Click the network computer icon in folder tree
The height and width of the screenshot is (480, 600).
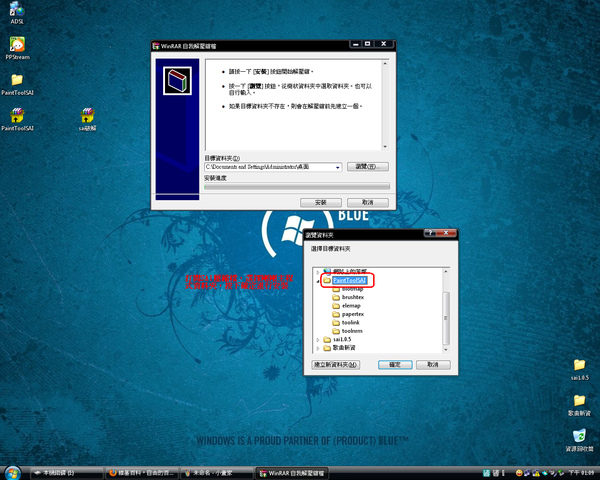[x=326, y=271]
